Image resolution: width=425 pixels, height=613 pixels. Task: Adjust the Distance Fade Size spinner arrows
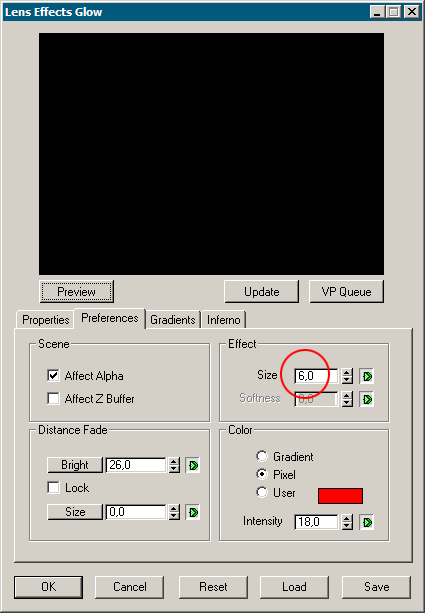tap(174, 512)
